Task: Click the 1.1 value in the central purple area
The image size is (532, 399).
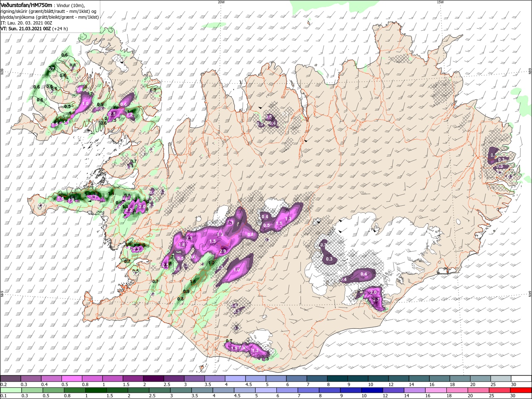Action: [x=279, y=223]
